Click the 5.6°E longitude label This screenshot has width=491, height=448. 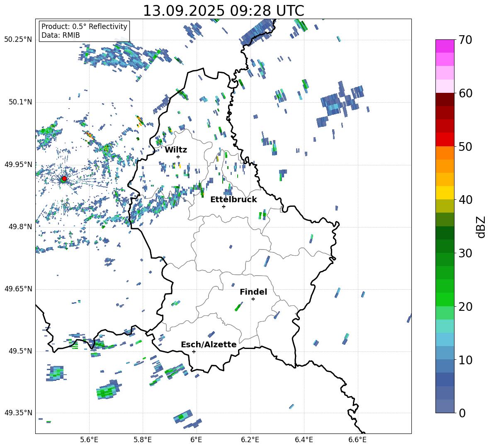[89, 440]
